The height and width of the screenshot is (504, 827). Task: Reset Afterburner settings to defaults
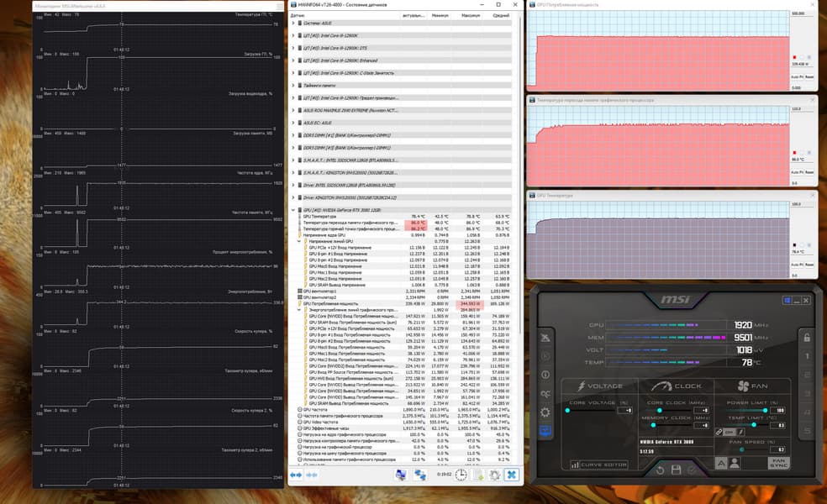point(659,470)
